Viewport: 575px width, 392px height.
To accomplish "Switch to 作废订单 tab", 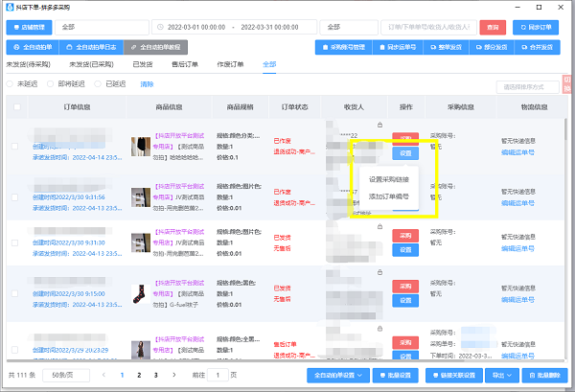I will 230,64.
